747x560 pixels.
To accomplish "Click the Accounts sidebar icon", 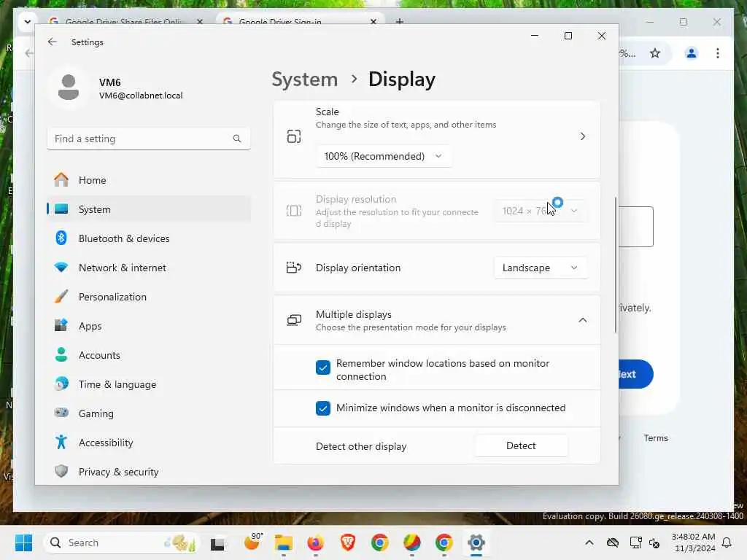I will click(x=61, y=355).
